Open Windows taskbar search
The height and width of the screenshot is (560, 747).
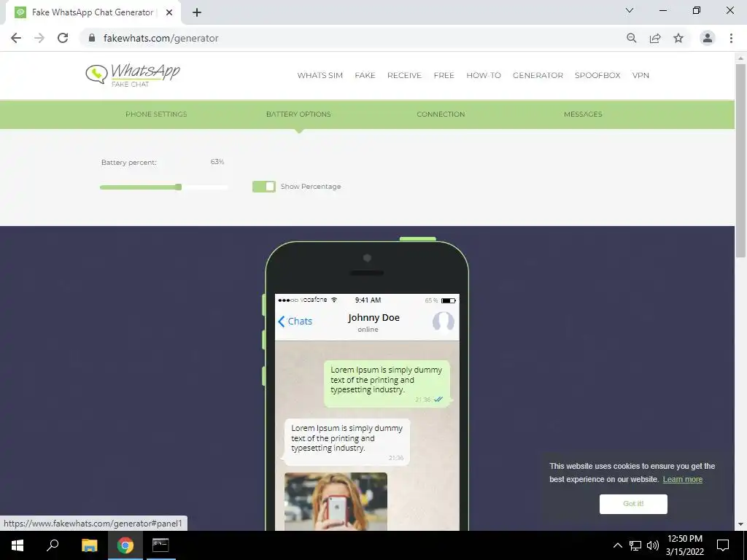(53, 545)
